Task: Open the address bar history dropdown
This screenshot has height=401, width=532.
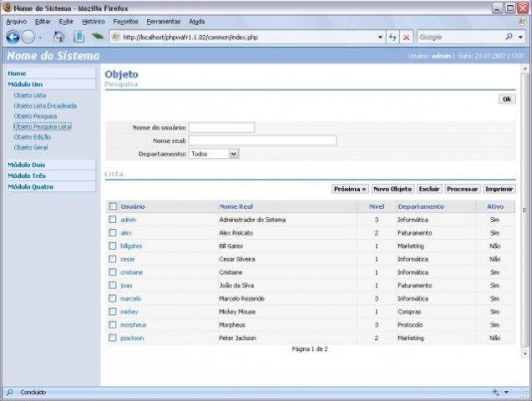Action: [x=380, y=38]
